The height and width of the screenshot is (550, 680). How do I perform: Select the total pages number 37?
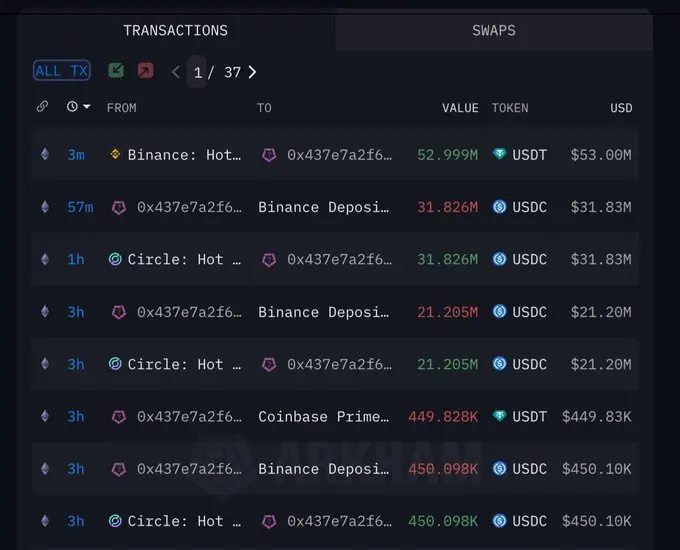[x=232, y=72]
